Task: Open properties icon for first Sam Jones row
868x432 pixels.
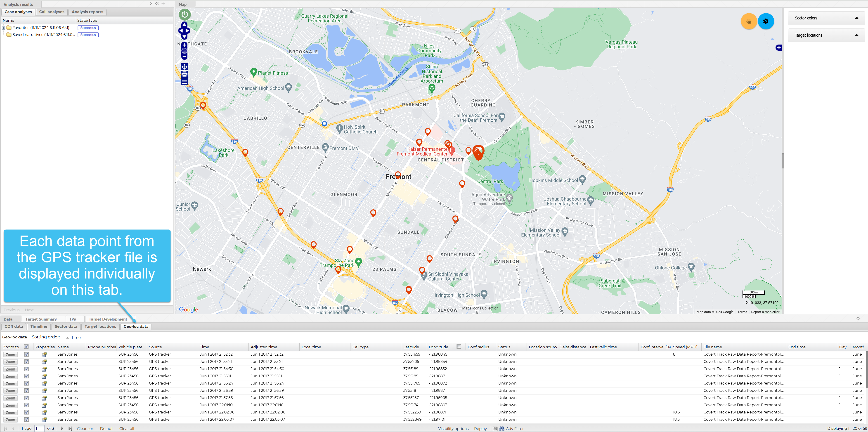Action: (x=44, y=354)
